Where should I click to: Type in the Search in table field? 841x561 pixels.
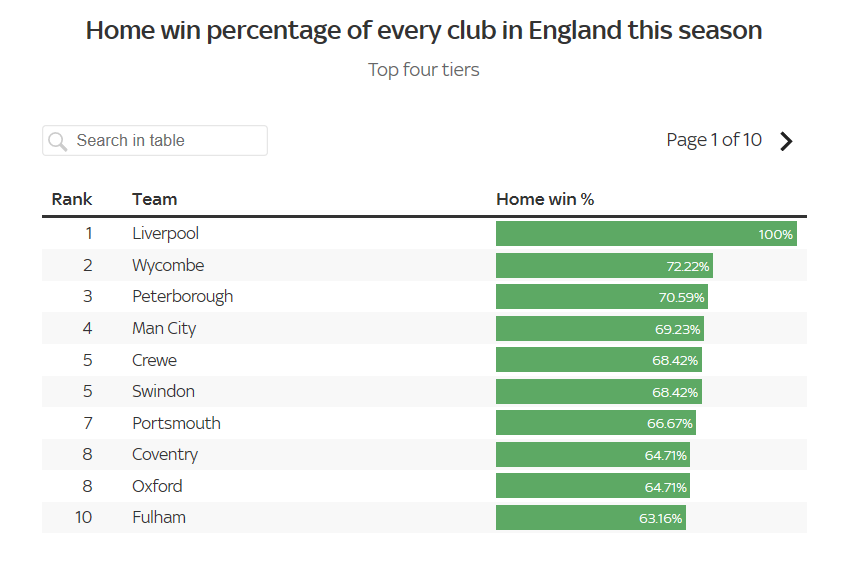tap(165, 141)
